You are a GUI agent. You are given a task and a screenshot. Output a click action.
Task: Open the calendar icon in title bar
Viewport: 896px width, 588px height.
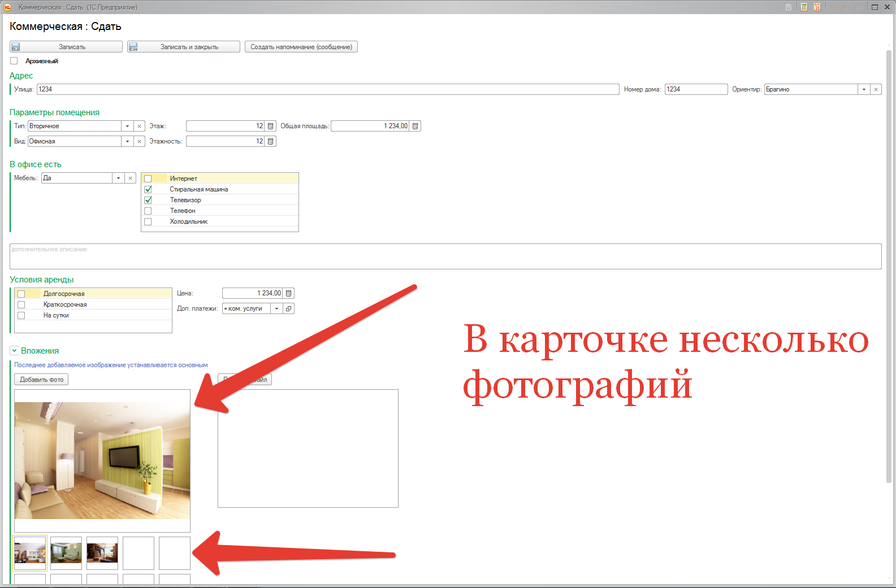[x=817, y=7]
